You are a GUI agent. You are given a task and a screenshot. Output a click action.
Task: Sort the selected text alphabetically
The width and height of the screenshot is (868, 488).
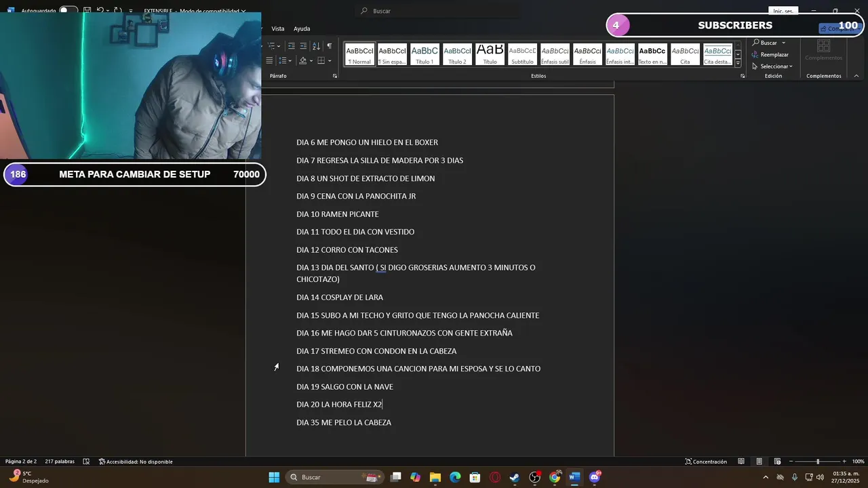tap(316, 46)
